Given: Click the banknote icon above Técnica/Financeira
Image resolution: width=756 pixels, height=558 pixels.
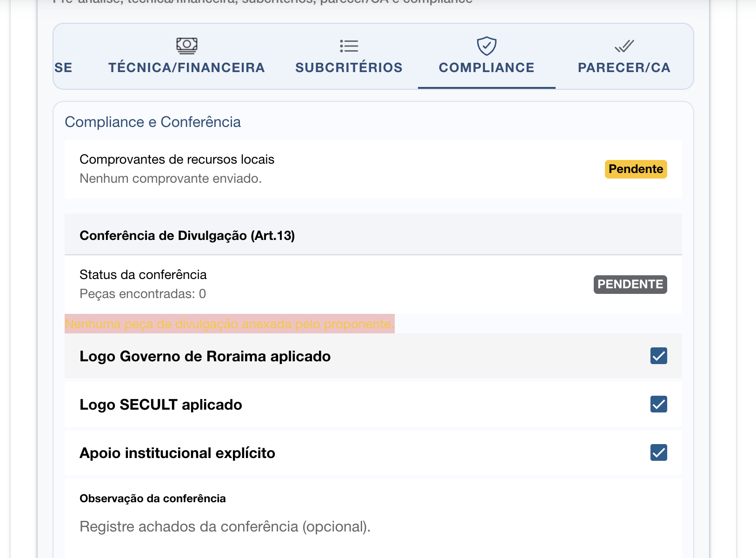Looking at the screenshot, I should tap(187, 46).
